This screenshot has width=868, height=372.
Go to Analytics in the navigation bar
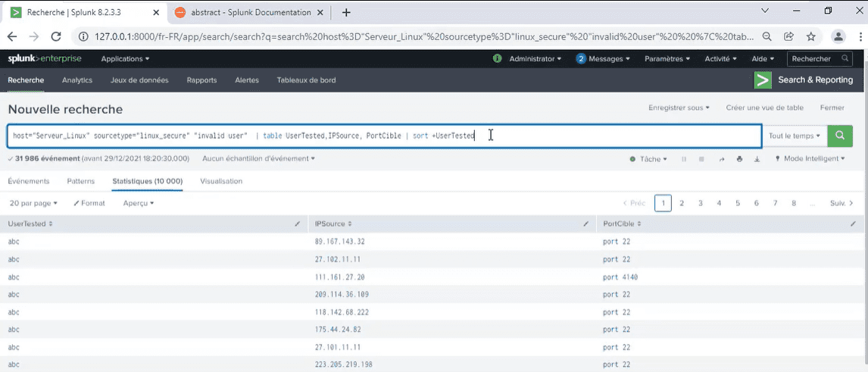[77, 80]
